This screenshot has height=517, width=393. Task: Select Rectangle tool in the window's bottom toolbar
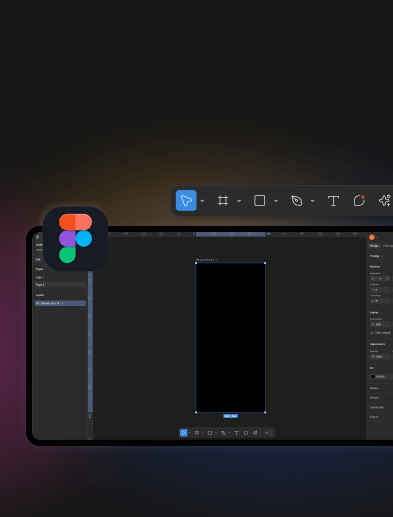click(210, 433)
